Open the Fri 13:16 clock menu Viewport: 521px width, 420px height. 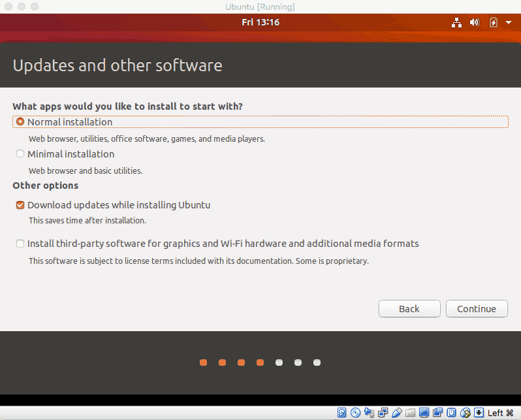pos(260,22)
